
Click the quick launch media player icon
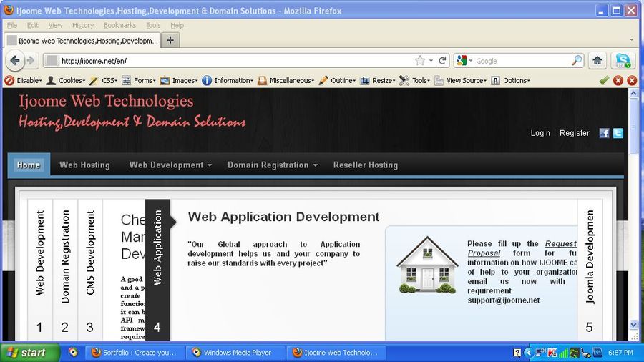tap(73, 352)
